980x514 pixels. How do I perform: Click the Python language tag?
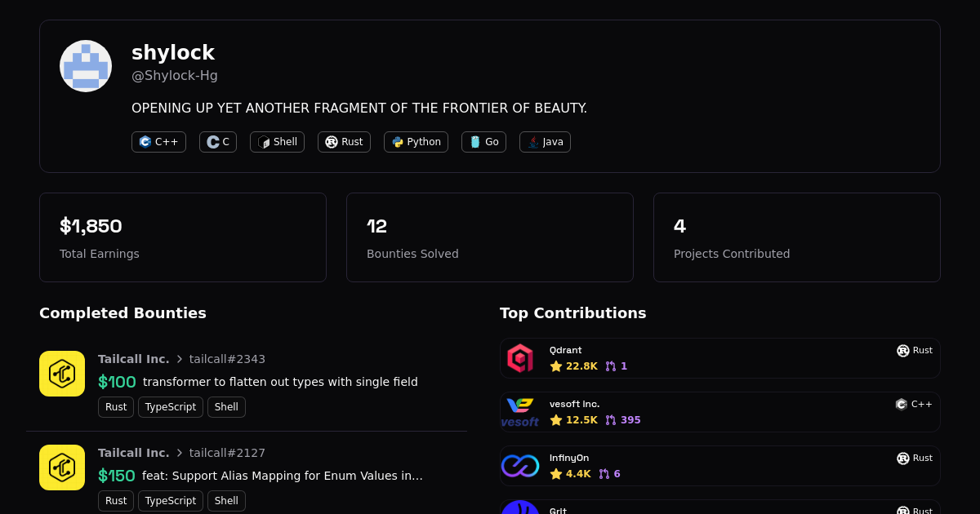point(416,142)
